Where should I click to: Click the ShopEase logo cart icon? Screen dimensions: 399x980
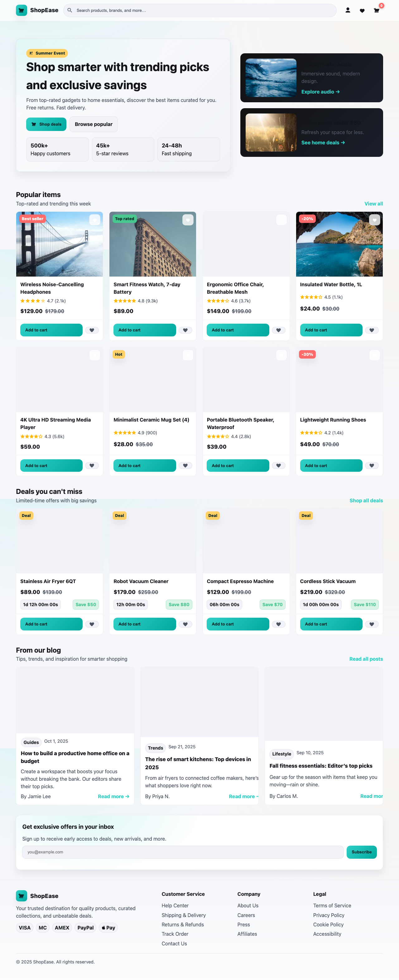point(21,10)
